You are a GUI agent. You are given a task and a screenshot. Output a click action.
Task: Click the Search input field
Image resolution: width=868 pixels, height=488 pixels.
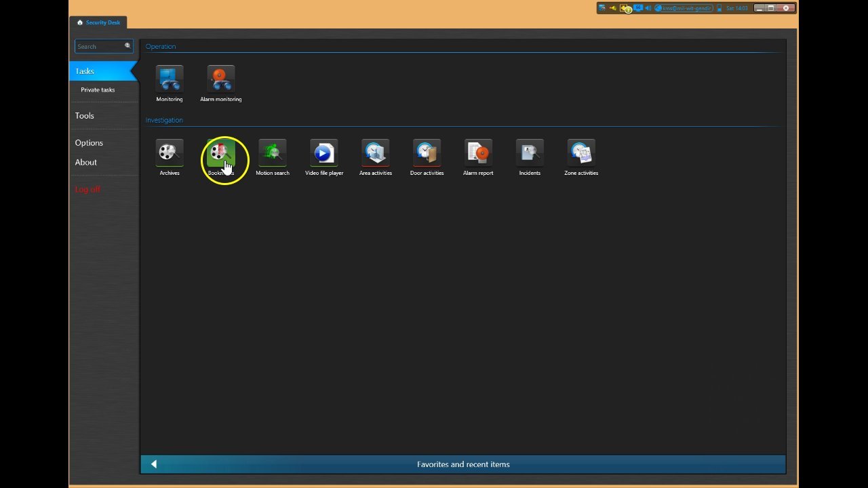click(104, 46)
